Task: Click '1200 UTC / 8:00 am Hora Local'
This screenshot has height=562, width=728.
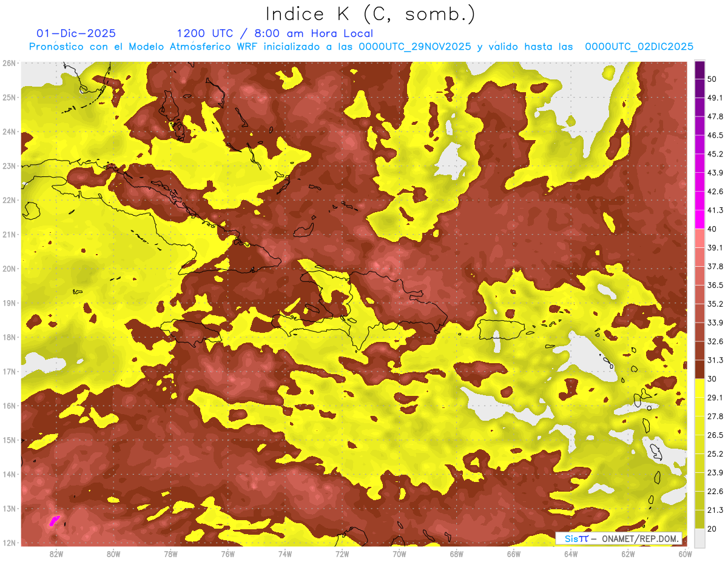Action: [275, 33]
